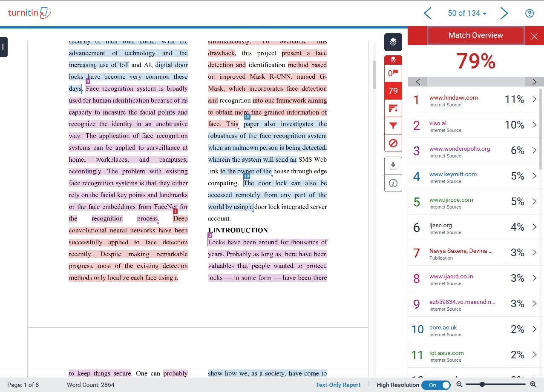The width and height of the screenshot is (544, 392).
Task: Open the help question mark icon
Action: (x=529, y=14)
